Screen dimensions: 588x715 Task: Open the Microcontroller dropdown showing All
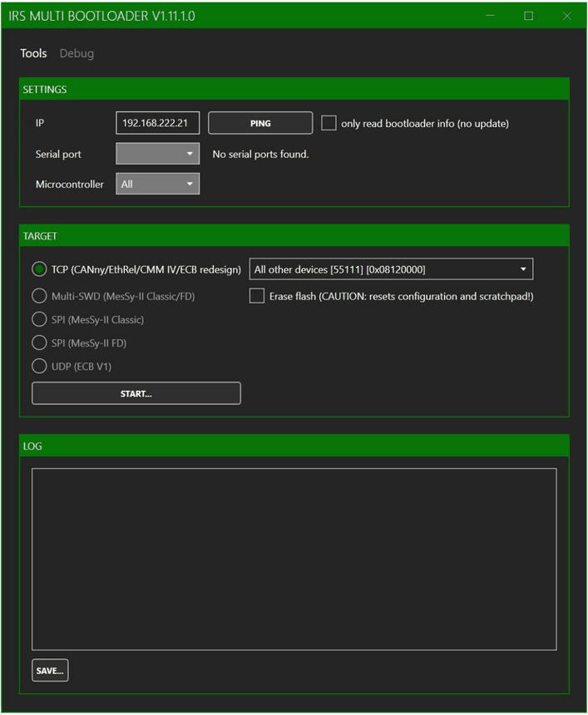[x=157, y=184]
